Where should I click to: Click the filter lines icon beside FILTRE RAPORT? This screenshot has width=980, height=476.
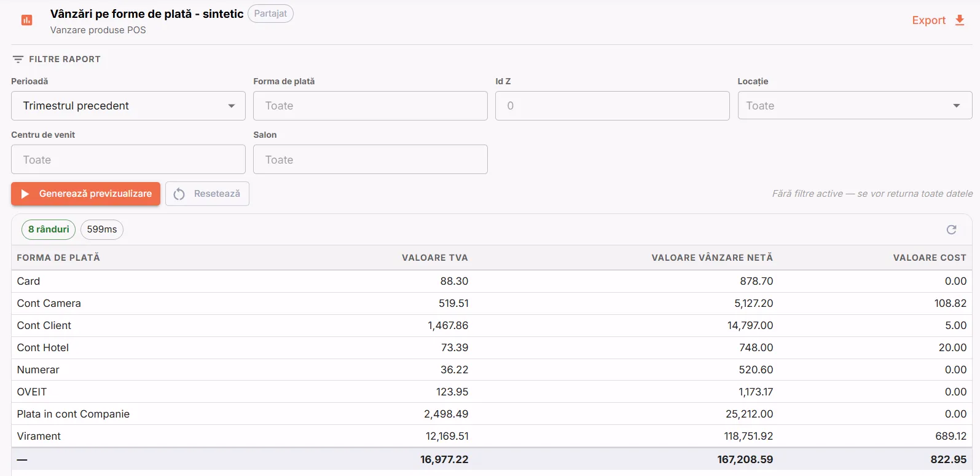coord(18,59)
